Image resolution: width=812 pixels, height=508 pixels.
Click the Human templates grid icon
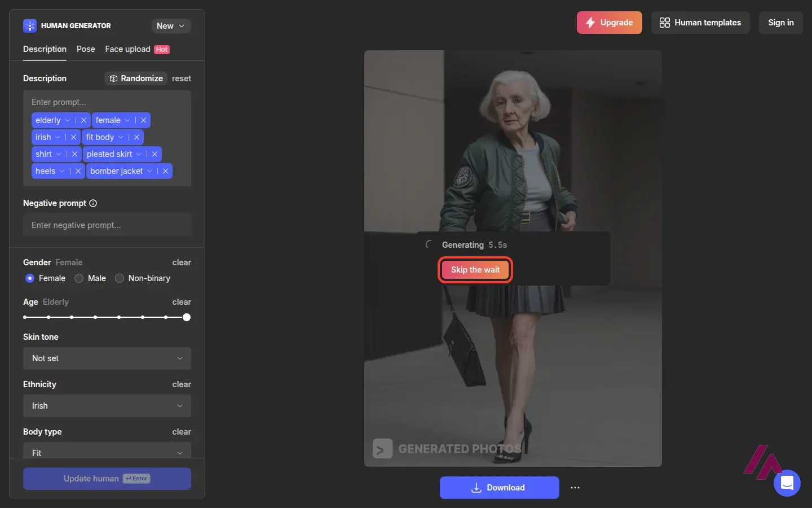point(665,23)
